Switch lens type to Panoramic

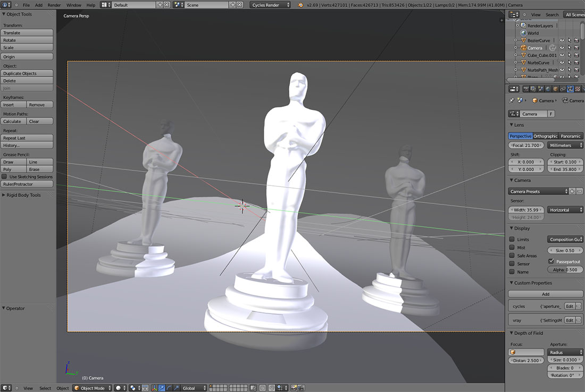(571, 136)
